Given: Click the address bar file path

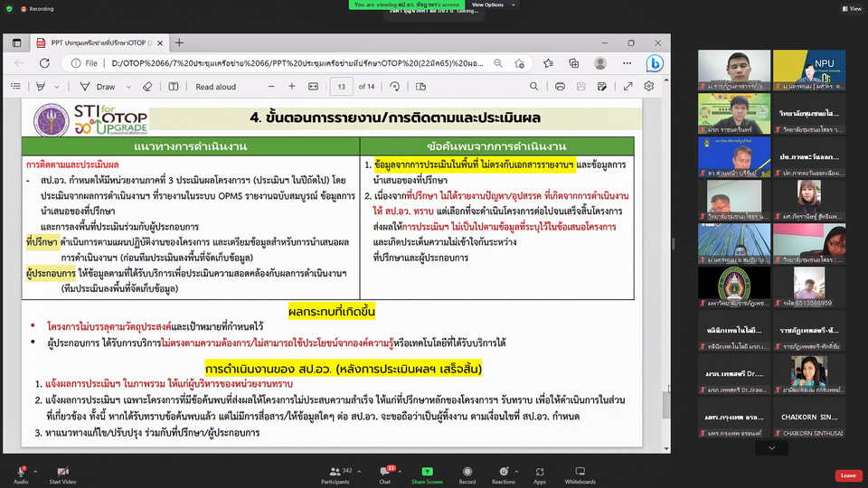Looking at the screenshot, I should tap(297, 63).
